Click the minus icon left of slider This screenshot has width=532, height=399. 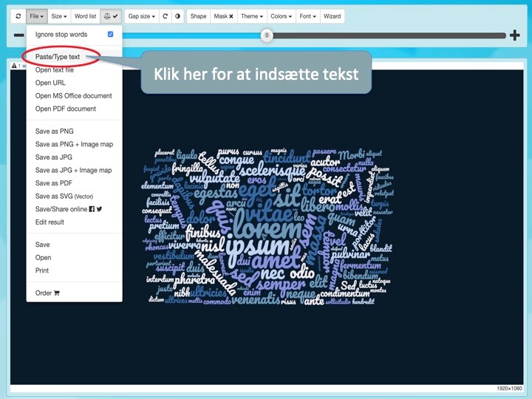click(x=18, y=35)
